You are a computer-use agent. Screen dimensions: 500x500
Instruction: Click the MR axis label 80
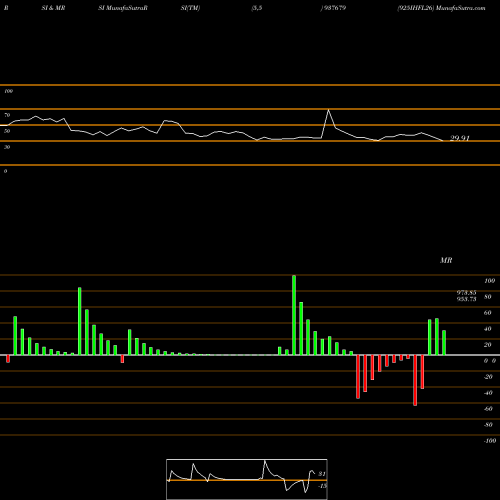(x=488, y=297)
